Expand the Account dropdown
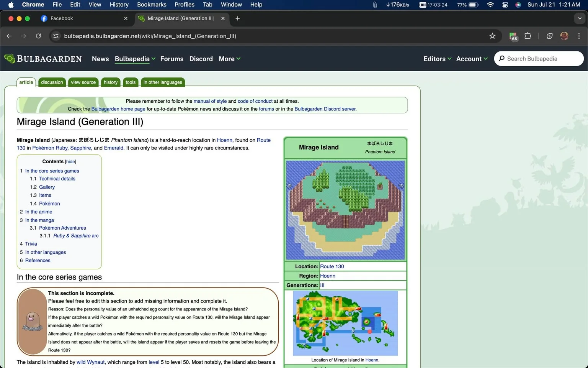 (x=472, y=59)
